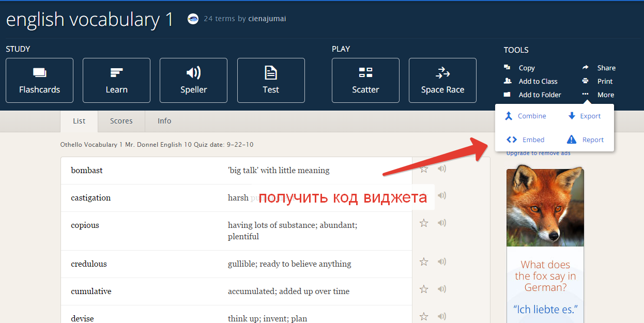Choose Report from the More menu
Screen dimensions: 644x323
[x=586, y=140]
